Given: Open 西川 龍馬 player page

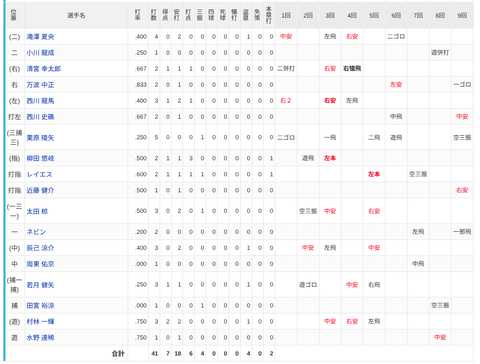Looking at the screenshot, I should pyautogui.click(x=40, y=101).
